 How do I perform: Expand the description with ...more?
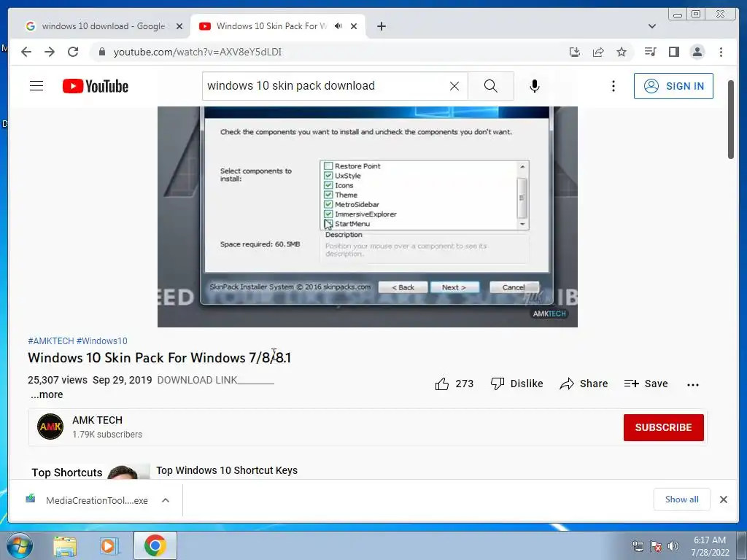(x=47, y=394)
